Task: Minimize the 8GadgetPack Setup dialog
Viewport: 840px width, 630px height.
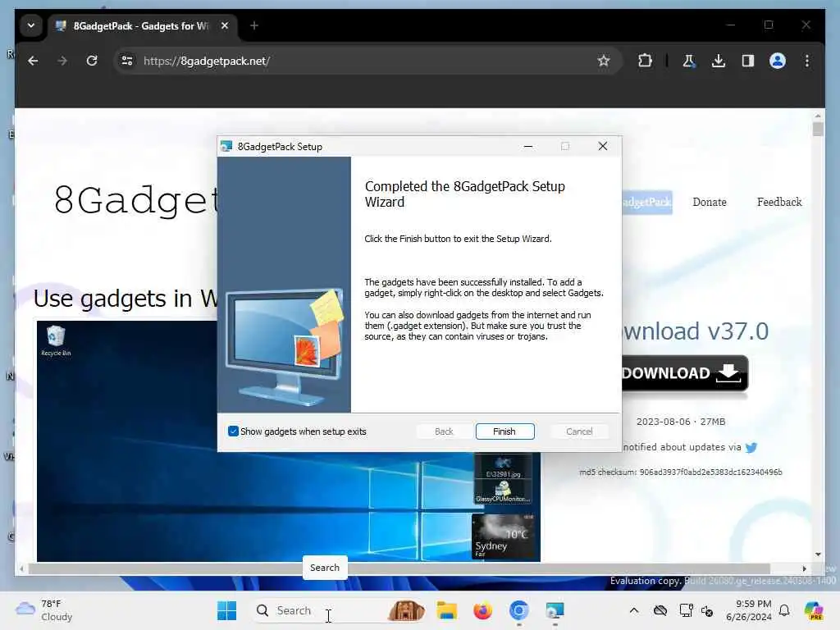Action: [x=528, y=146]
